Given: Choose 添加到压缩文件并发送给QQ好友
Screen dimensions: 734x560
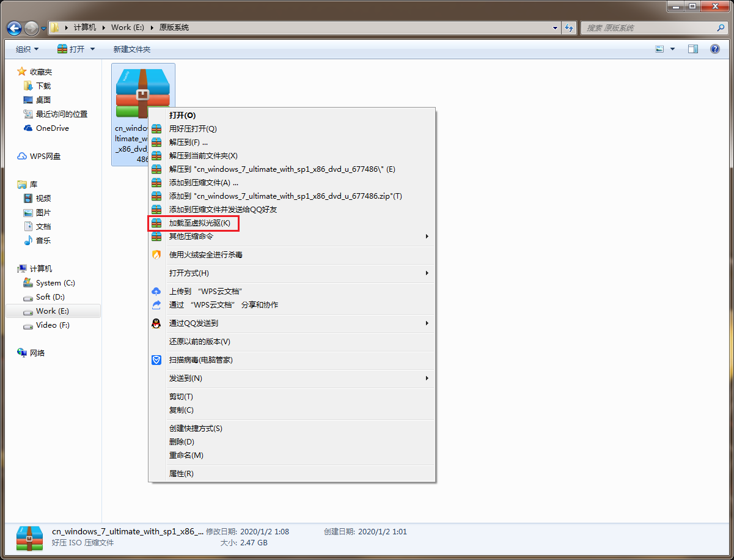Looking at the screenshot, I should [292, 209].
